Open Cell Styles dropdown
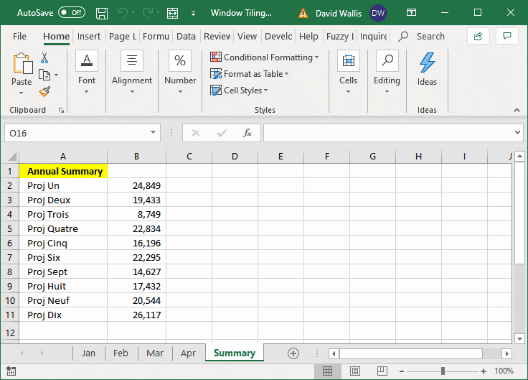This screenshot has width=528, height=380. point(239,90)
